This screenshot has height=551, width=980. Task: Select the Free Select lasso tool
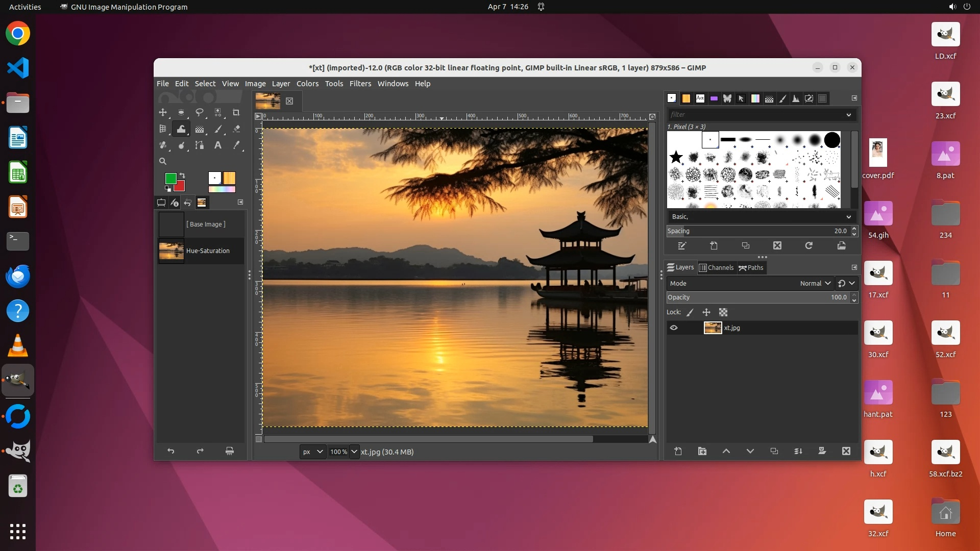[200, 112]
